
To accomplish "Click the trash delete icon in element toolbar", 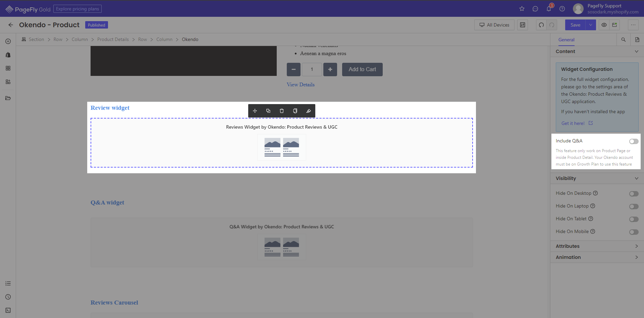I will (282, 111).
